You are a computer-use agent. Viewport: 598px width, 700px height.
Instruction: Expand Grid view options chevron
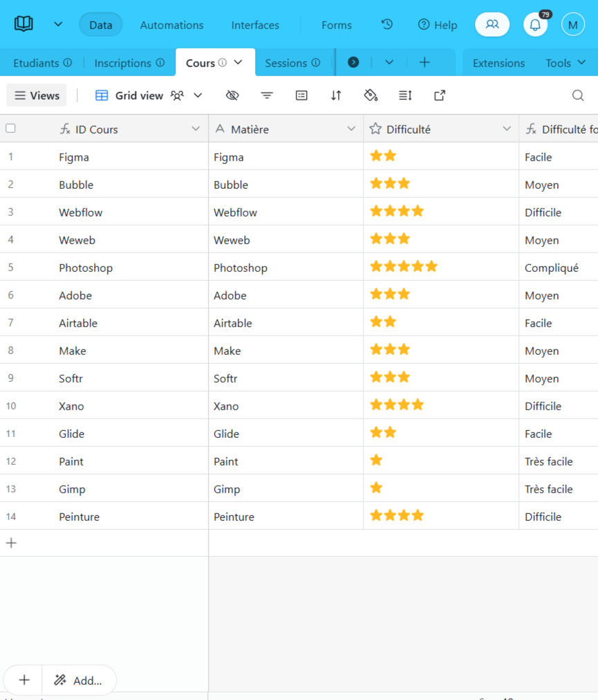(x=198, y=95)
